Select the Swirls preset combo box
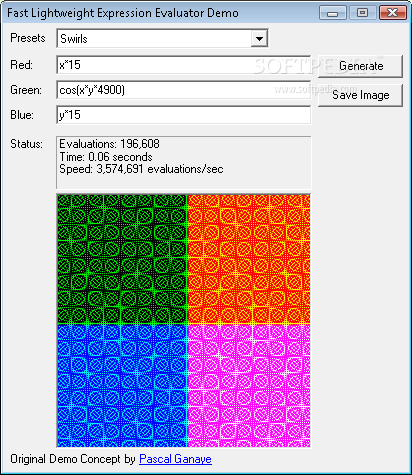Image resolution: width=412 pixels, height=475 pixels. [162, 39]
